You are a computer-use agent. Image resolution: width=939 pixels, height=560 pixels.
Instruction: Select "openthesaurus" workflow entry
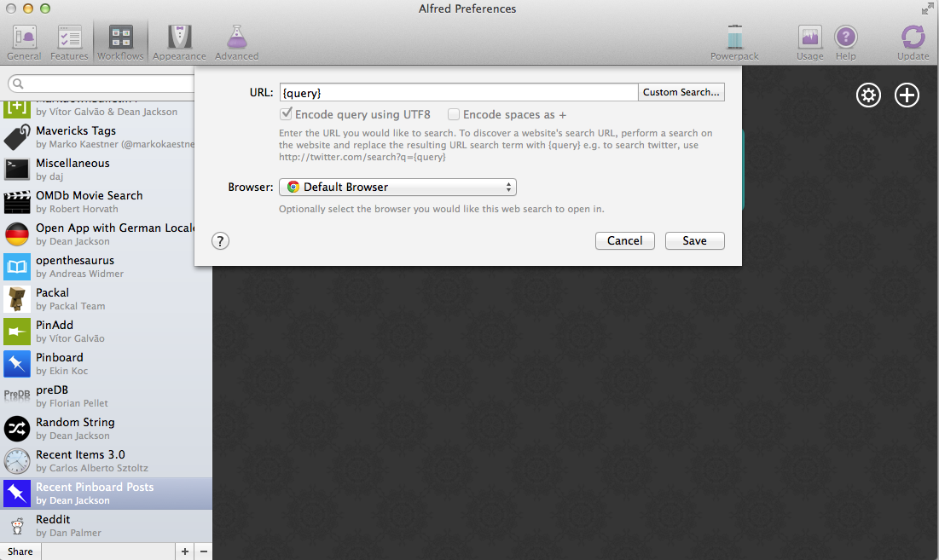106,266
